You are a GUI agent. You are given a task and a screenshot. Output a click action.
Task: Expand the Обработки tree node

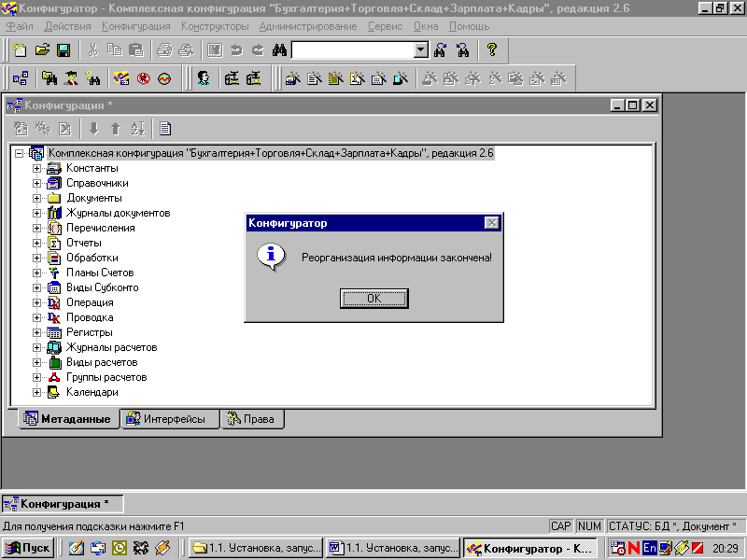(x=36, y=259)
